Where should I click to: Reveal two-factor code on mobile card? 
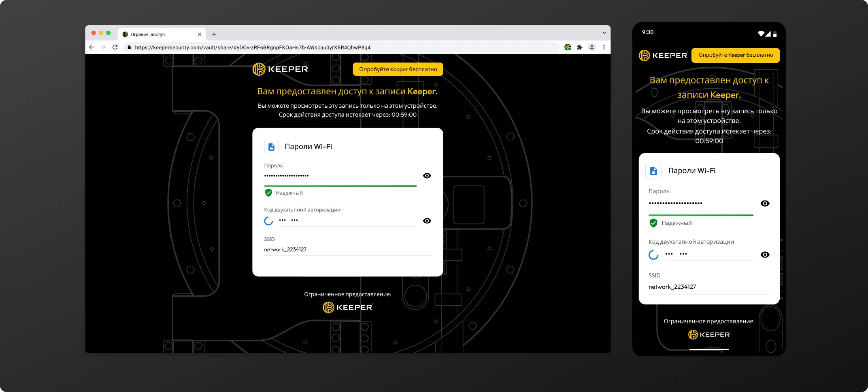point(765,255)
